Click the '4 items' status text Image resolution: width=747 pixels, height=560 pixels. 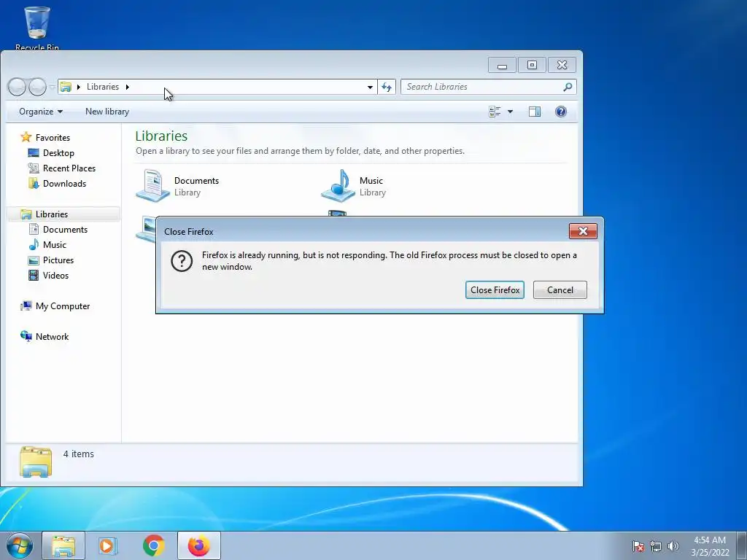click(x=79, y=454)
